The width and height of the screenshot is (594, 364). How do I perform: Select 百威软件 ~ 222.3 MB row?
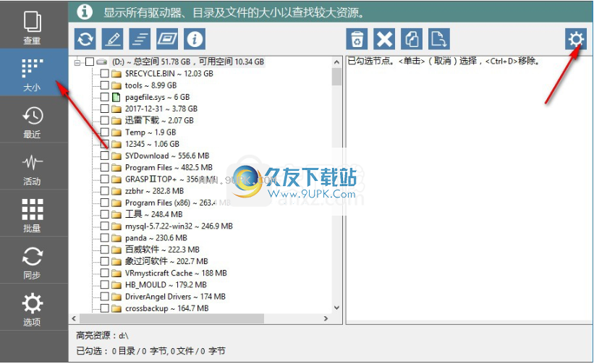coord(162,250)
